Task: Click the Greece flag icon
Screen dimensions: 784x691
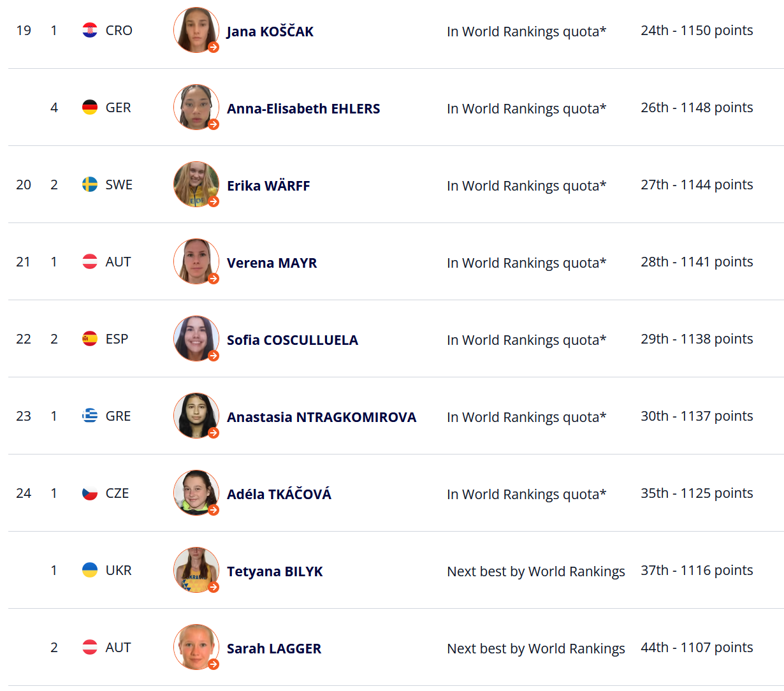Action: pos(90,416)
